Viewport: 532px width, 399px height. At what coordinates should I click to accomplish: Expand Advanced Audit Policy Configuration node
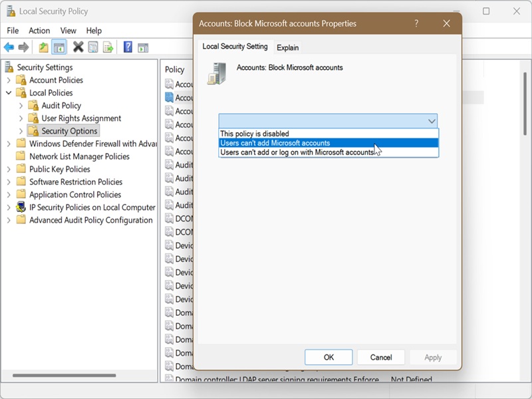9,220
